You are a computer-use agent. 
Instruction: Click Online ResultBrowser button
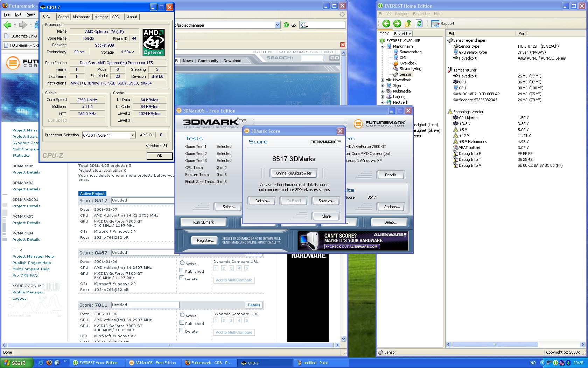(294, 173)
